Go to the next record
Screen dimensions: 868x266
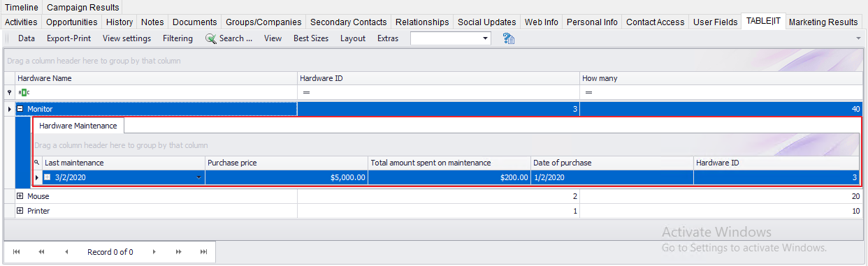click(154, 252)
